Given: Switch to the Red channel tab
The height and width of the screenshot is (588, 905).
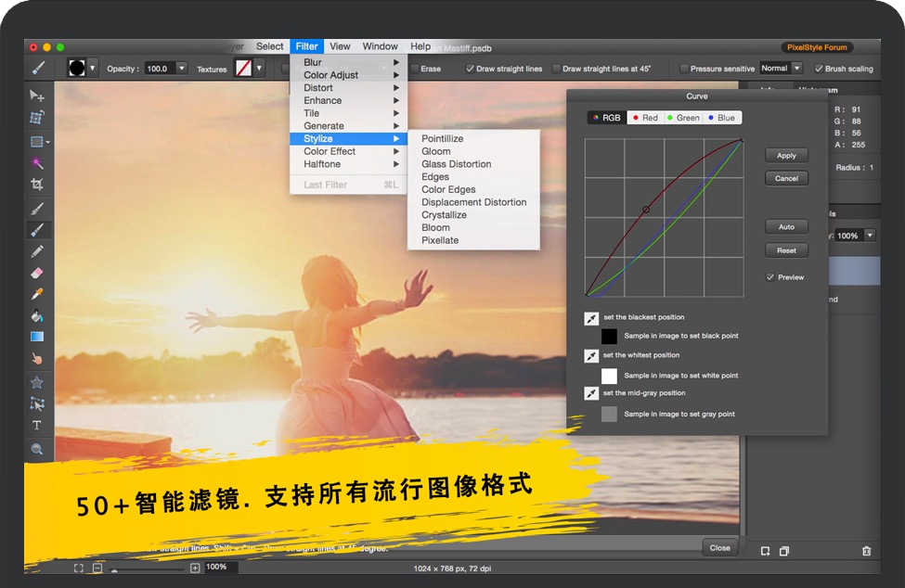Looking at the screenshot, I should tap(643, 118).
